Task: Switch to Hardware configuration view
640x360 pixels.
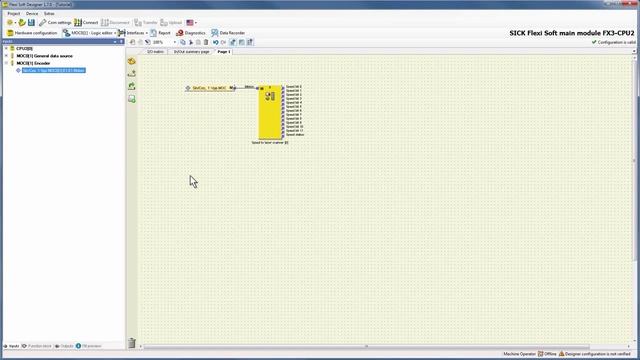Action: coord(32,33)
